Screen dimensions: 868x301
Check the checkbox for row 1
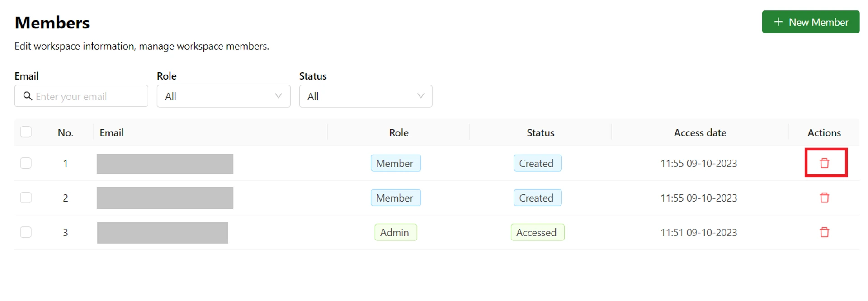26,163
